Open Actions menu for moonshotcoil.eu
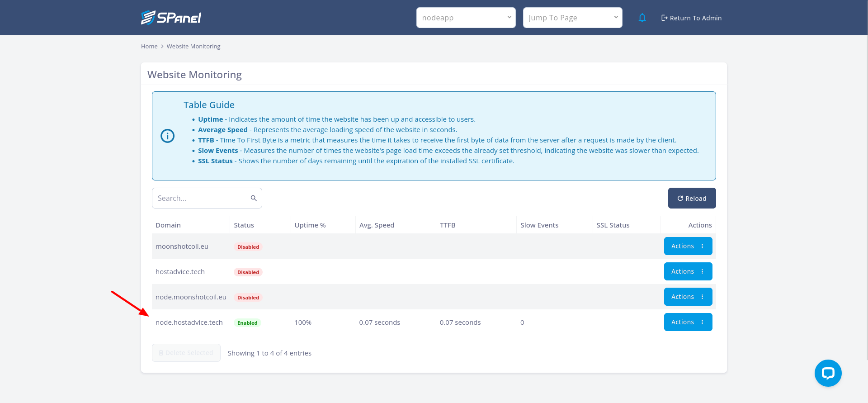 point(688,246)
